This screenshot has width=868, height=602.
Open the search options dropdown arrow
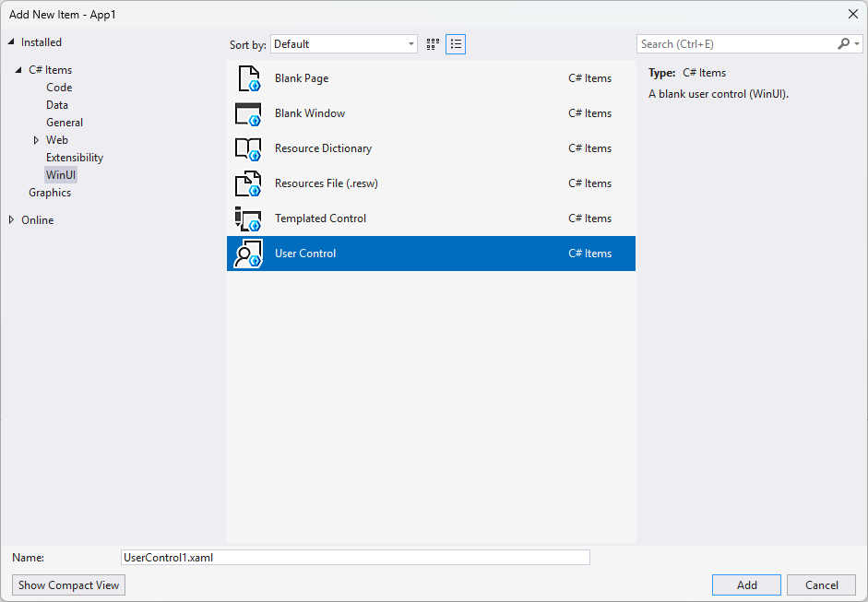coord(857,43)
